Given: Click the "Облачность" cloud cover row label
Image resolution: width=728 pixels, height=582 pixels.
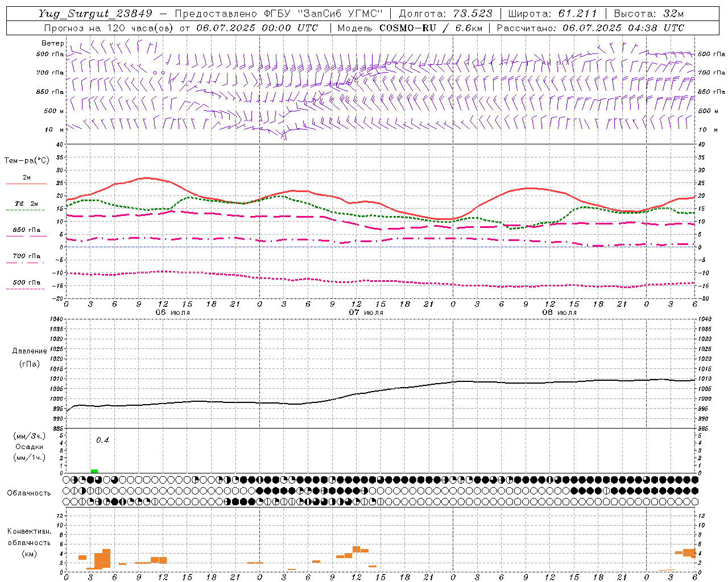Looking at the screenshot, I should [29, 493].
